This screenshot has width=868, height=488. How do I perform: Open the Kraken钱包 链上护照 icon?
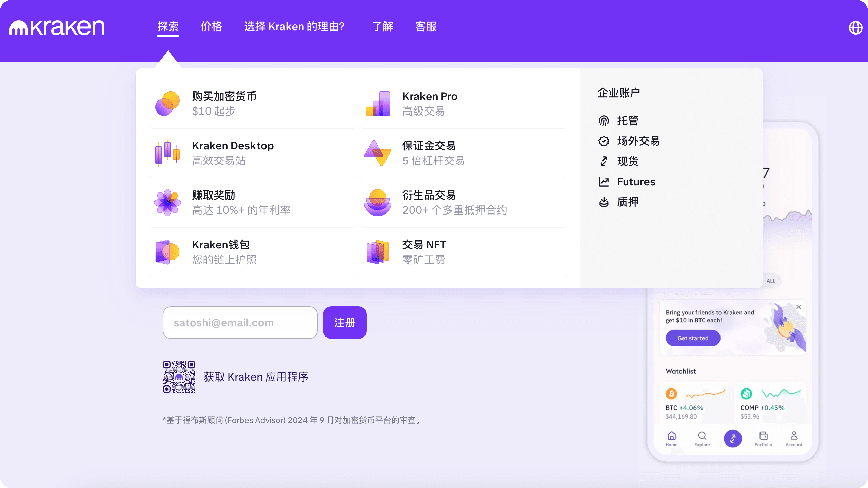pos(166,251)
